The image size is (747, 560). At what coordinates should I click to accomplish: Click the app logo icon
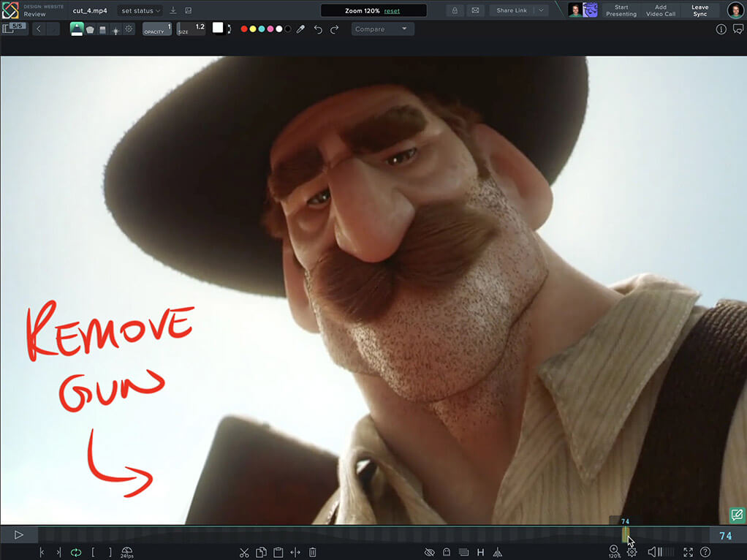10,10
